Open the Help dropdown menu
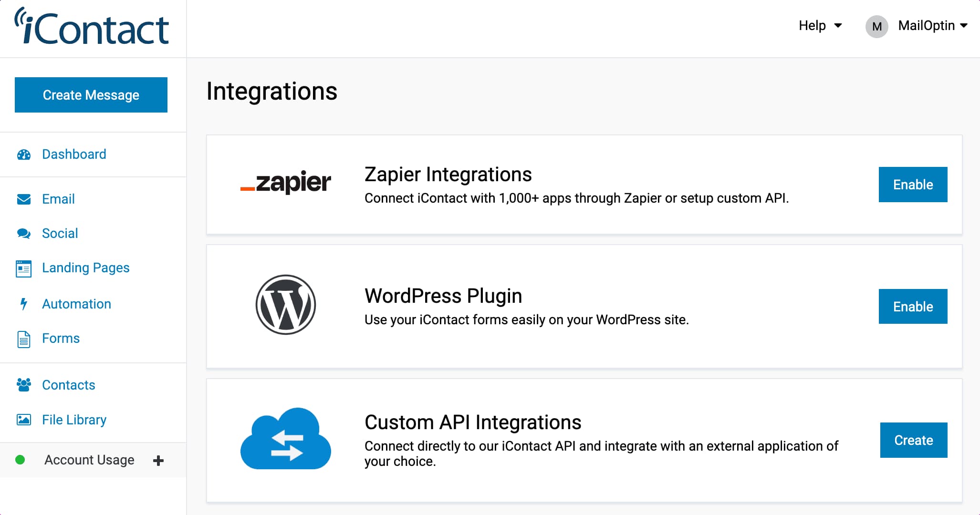 point(820,25)
